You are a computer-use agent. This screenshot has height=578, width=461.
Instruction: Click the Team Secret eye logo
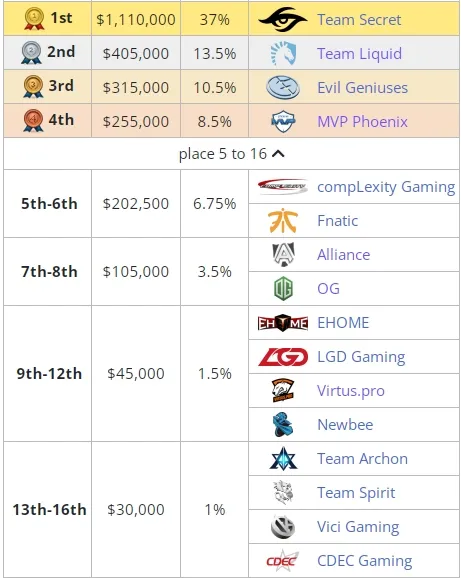click(283, 19)
